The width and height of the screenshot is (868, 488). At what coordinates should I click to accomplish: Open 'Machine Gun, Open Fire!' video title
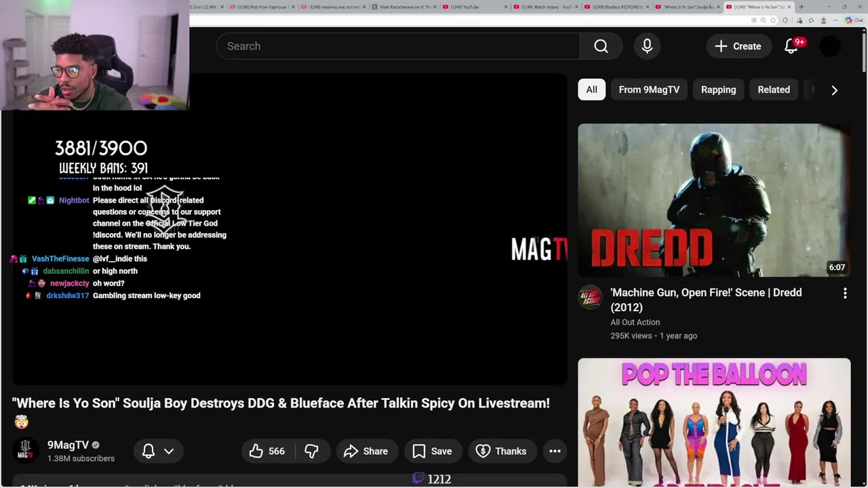coord(706,300)
